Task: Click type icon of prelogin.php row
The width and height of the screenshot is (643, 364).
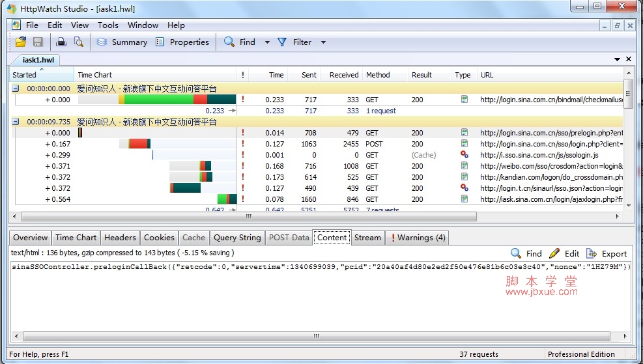Action: [x=464, y=132]
